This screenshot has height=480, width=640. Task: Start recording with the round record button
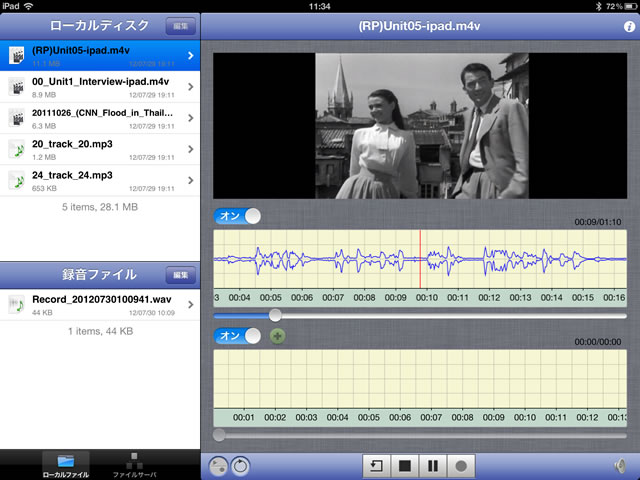[x=461, y=466]
